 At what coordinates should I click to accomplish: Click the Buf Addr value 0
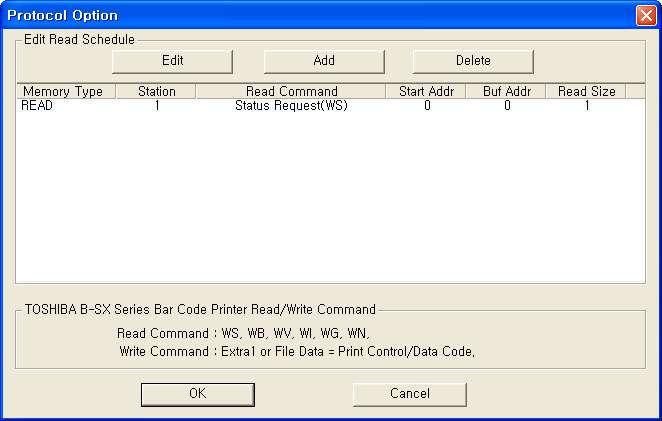tap(507, 105)
